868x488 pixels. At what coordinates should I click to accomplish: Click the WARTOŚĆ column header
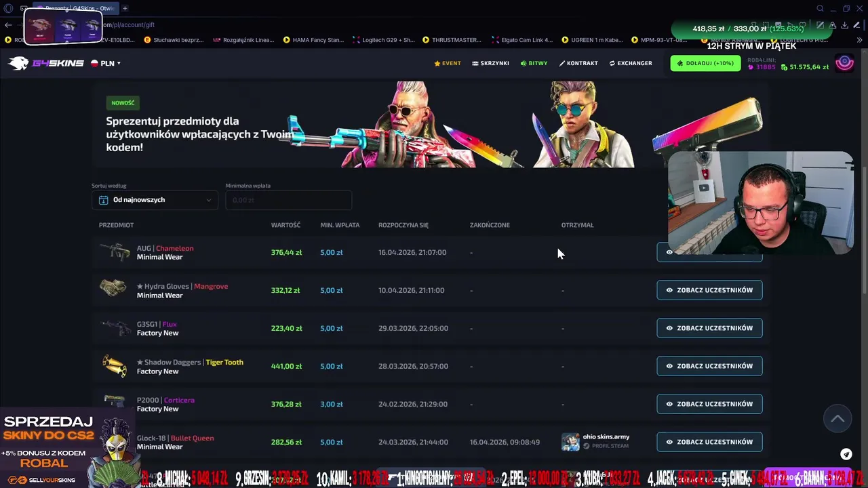(x=285, y=225)
